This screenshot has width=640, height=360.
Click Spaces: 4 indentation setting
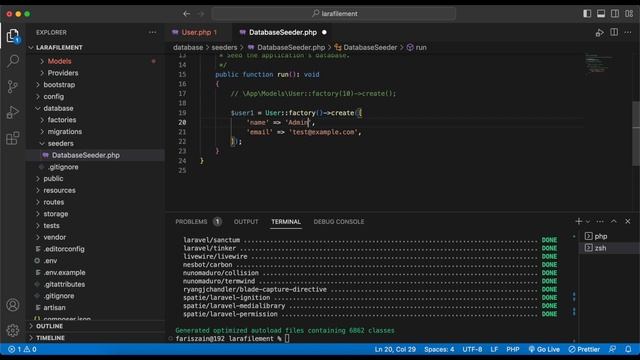pyautogui.click(x=439, y=349)
